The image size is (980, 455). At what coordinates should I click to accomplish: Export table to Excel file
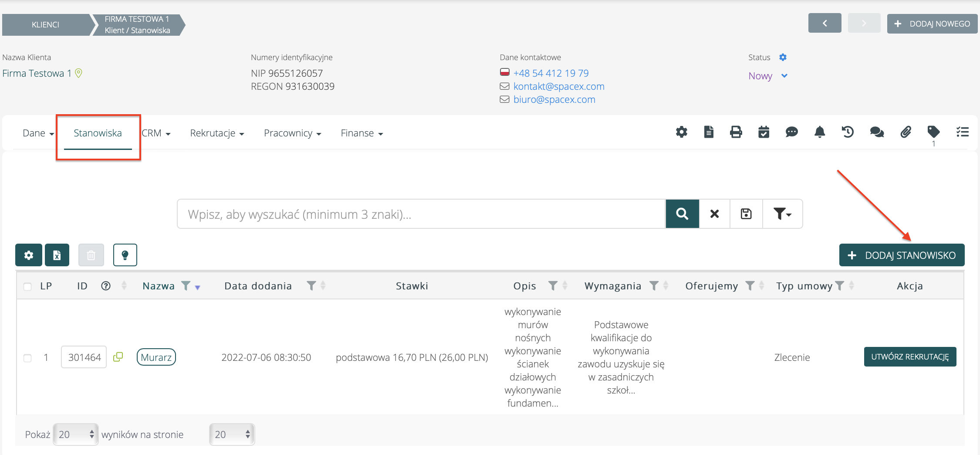pyautogui.click(x=57, y=255)
